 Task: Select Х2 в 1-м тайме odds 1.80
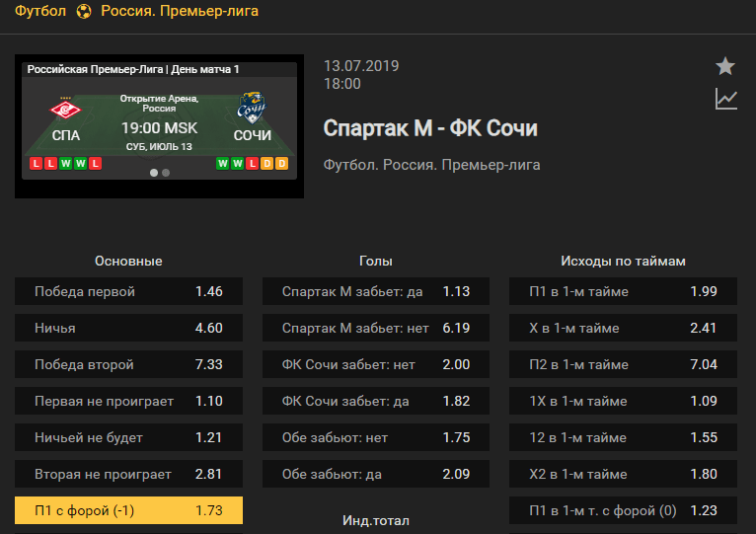[624, 474]
